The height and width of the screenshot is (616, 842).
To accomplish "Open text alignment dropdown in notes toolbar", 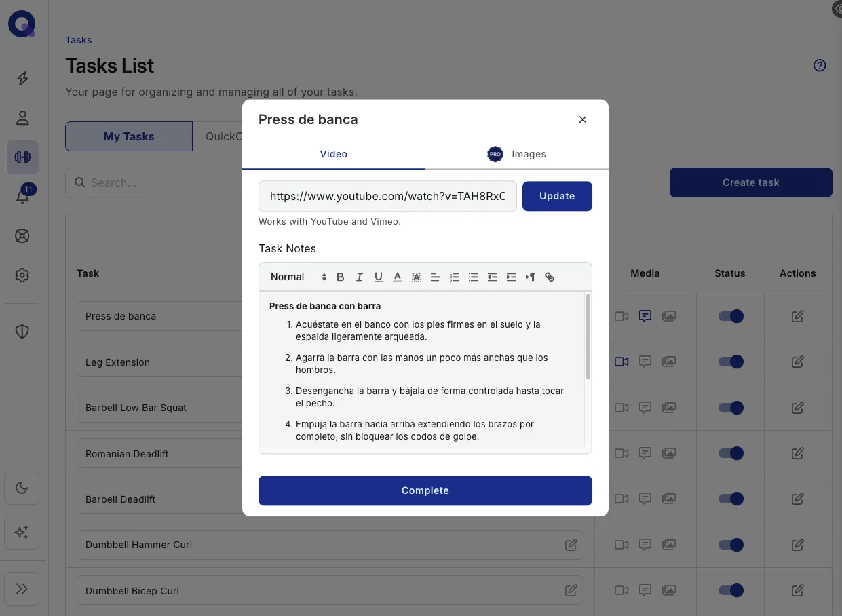I will pos(436,277).
